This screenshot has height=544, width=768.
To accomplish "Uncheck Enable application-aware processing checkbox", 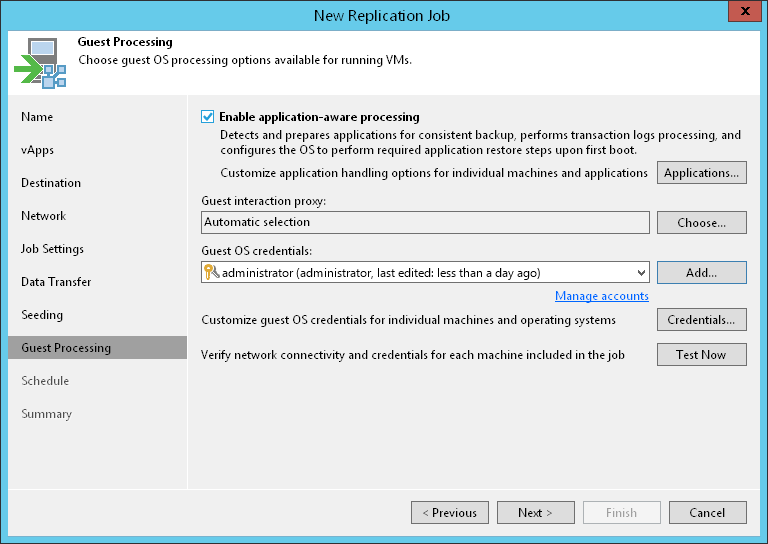I will pyautogui.click(x=208, y=117).
